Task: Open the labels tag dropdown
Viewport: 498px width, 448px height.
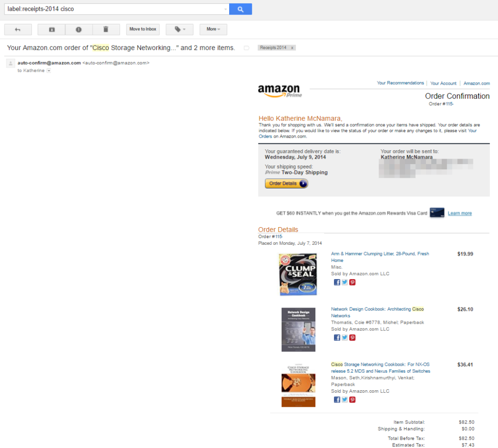Action: pos(179,29)
